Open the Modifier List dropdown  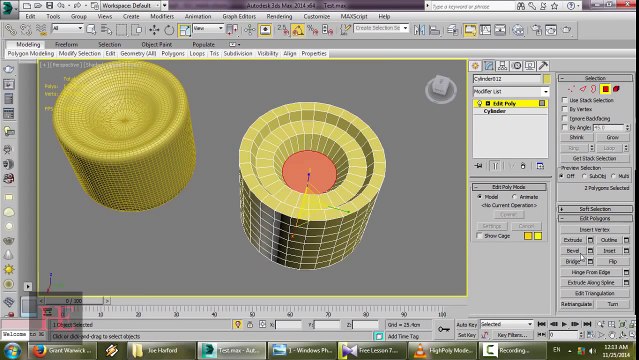tap(511, 91)
